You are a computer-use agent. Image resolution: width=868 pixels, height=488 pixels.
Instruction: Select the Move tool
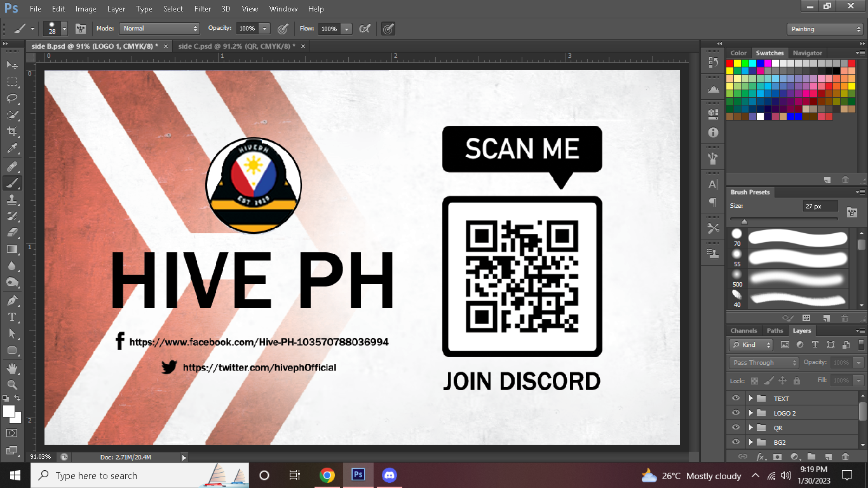12,65
